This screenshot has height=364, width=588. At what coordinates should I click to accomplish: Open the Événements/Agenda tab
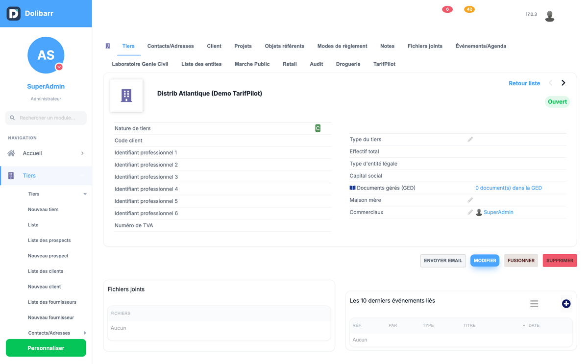click(481, 46)
